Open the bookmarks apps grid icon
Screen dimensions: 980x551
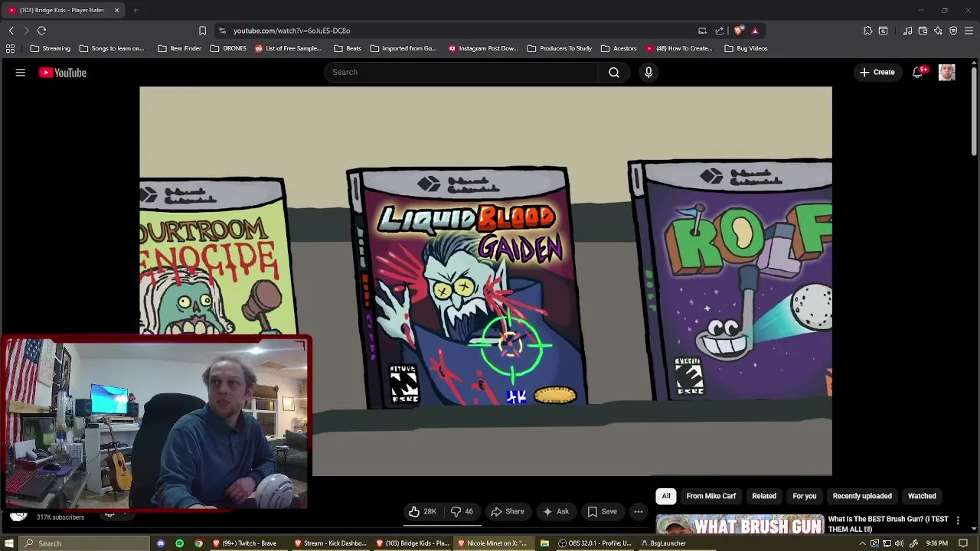tap(10, 48)
